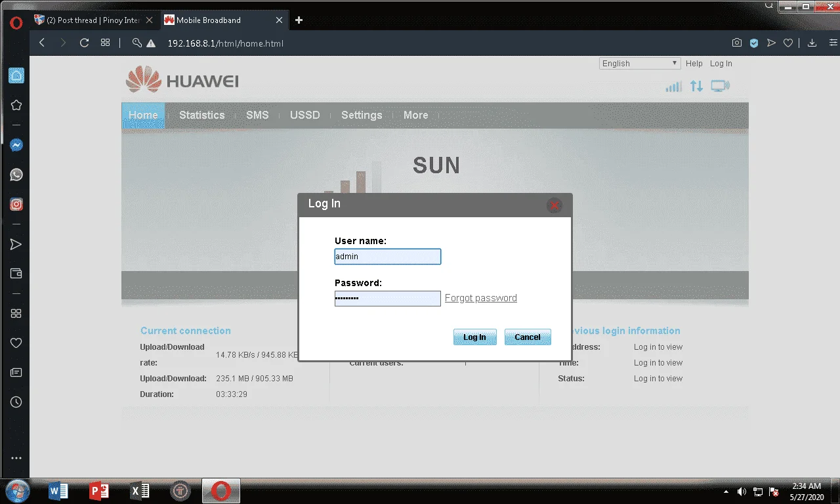The width and height of the screenshot is (840, 504).
Task: Reload the current page
Action: tap(84, 43)
